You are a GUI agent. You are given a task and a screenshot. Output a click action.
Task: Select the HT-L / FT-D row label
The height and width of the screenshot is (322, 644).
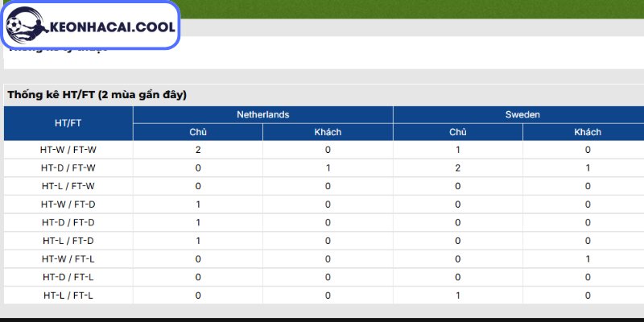(x=68, y=241)
